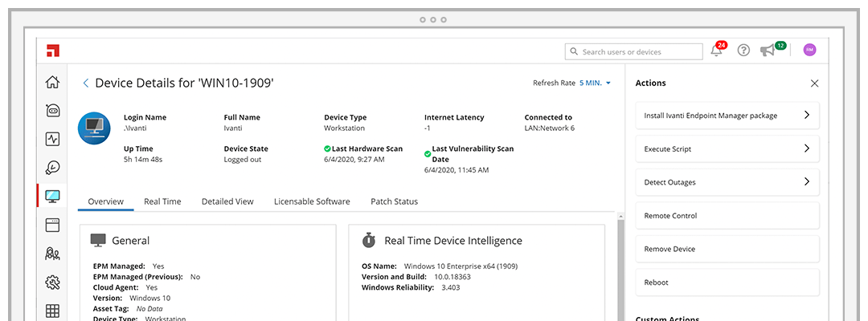Click the Install Ivanti Endpoint Manager package label
This screenshot has height=321, width=868.
pyautogui.click(x=710, y=116)
